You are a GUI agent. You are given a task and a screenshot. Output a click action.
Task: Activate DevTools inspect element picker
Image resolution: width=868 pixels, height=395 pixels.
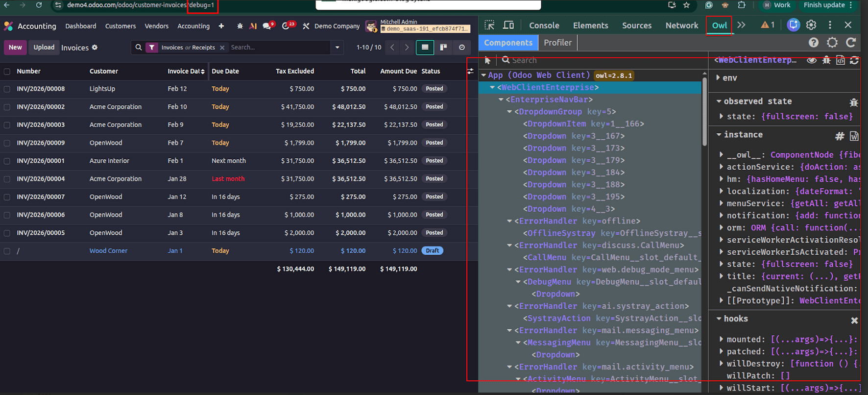[489, 25]
